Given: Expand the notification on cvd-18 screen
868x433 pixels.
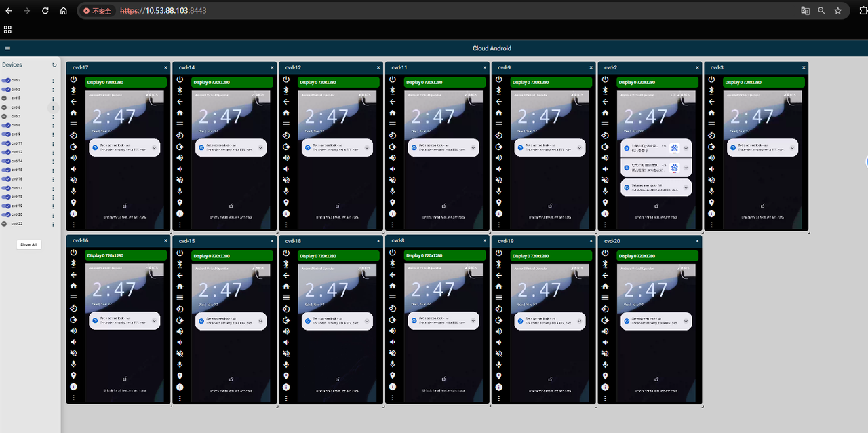Looking at the screenshot, I should tap(367, 321).
